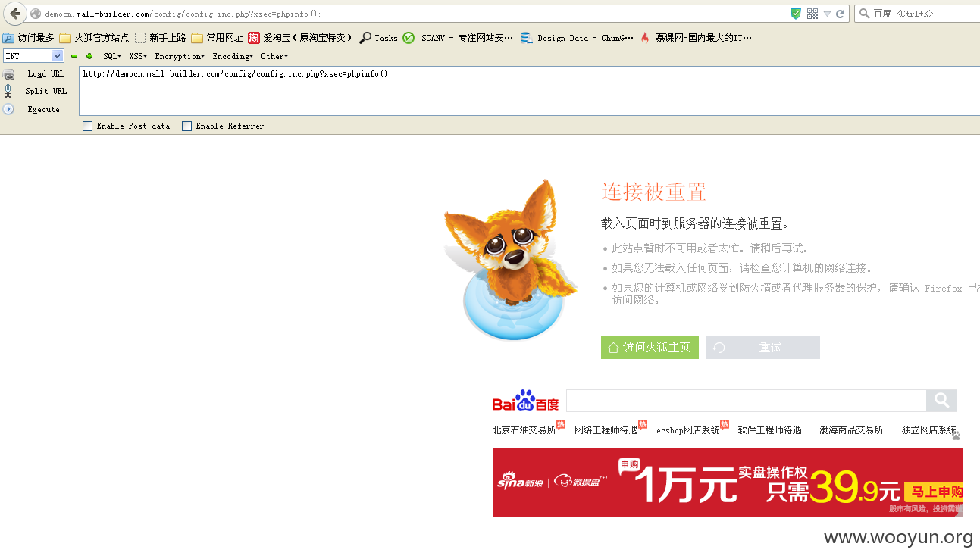Click the 慕课网 flame bookmark icon

(x=645, y=38)
